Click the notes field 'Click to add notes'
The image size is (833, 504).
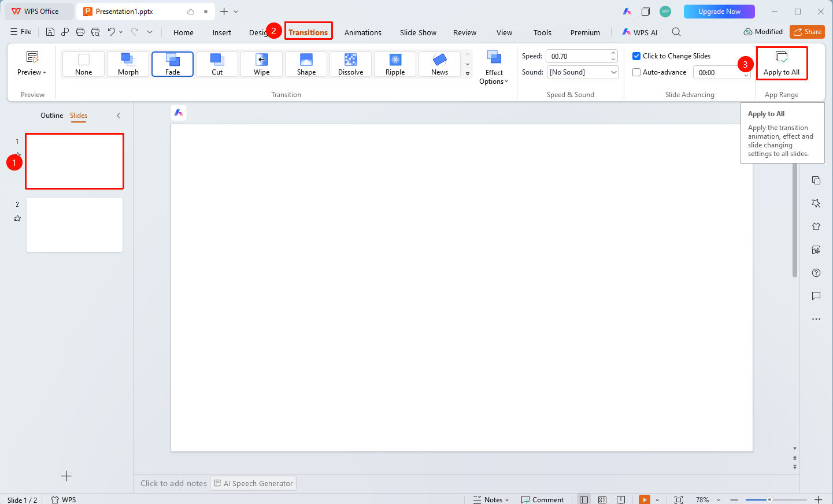tap(173, 483)
